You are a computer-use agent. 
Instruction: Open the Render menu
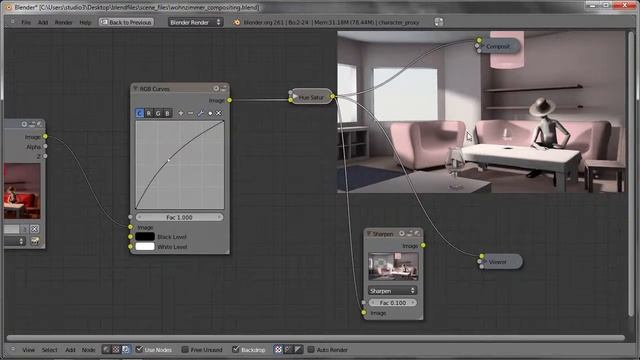pos(63,22)
